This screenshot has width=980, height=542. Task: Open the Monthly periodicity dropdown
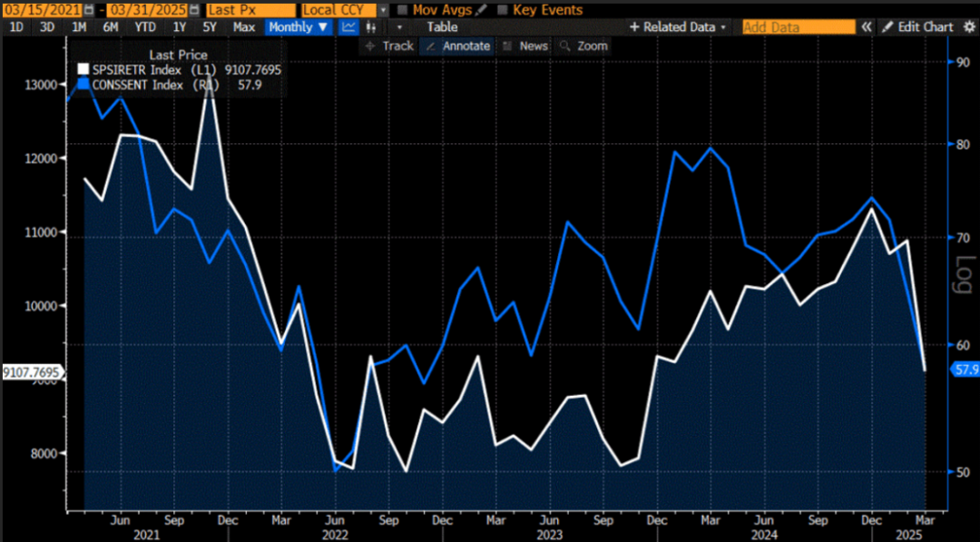[x=299, y=27]
